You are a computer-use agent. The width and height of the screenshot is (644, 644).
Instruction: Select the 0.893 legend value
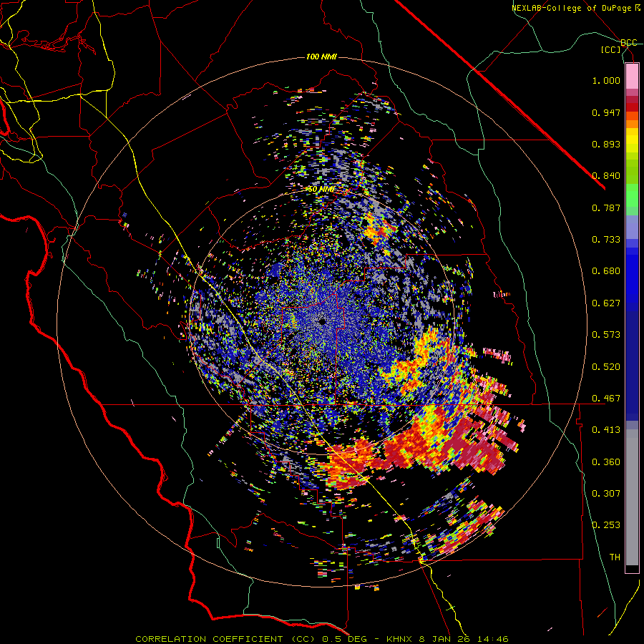[606, 144]
